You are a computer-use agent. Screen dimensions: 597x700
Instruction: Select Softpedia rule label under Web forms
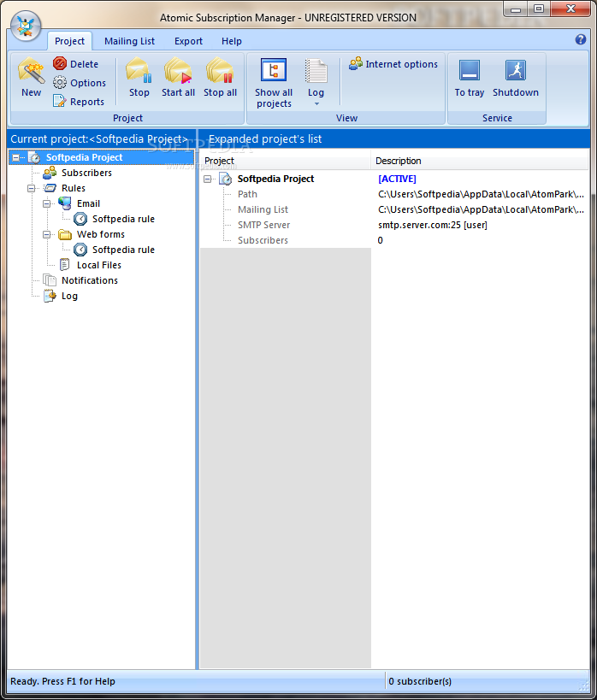pos(123,250)
